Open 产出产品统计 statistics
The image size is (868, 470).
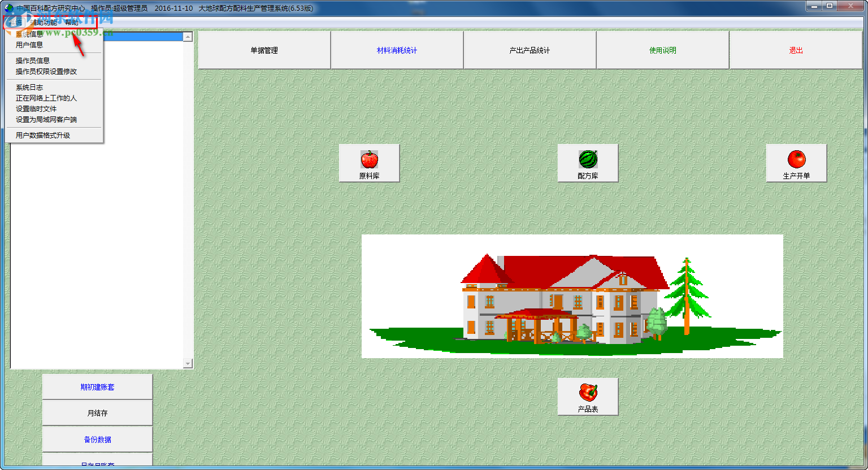point(530,50)
